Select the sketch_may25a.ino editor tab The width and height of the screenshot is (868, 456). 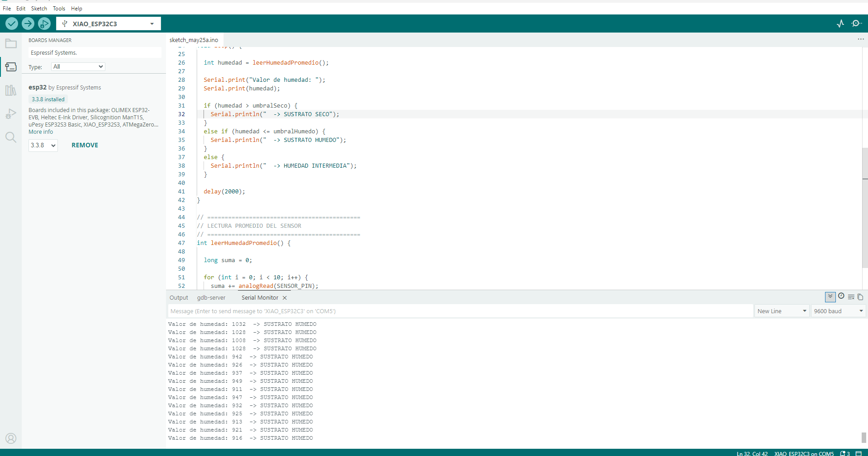point(194,40)
